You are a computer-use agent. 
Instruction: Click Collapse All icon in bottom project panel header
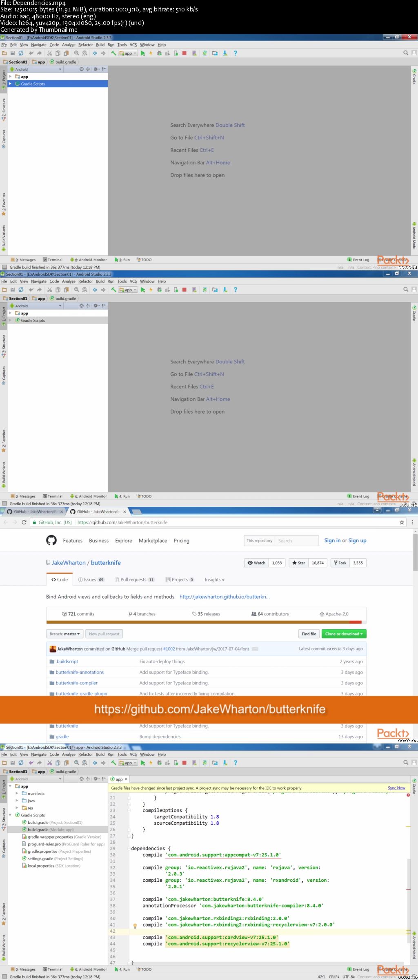click(x=87, y=779)
